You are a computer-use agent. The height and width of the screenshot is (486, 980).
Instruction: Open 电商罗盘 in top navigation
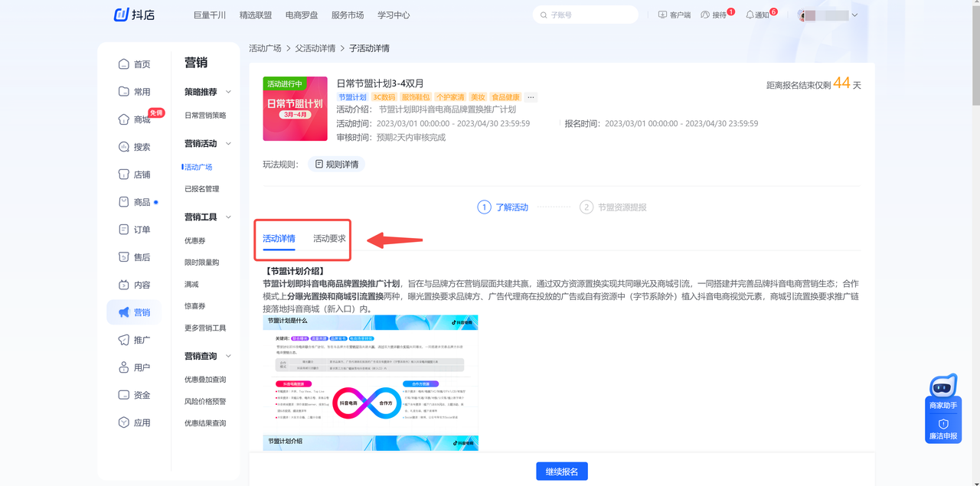click(x=302, y=15)
